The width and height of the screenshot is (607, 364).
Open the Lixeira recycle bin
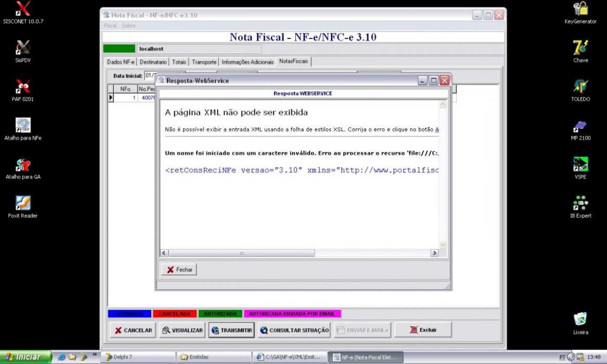point(580,323)
